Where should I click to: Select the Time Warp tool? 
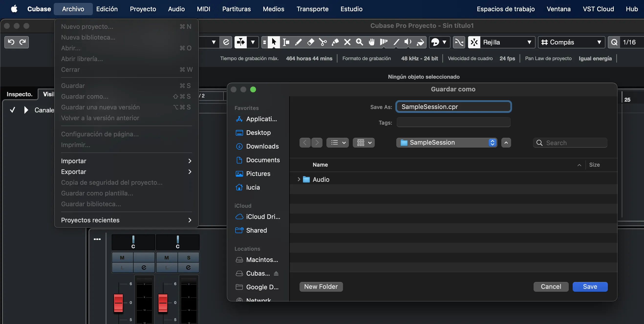384,42
